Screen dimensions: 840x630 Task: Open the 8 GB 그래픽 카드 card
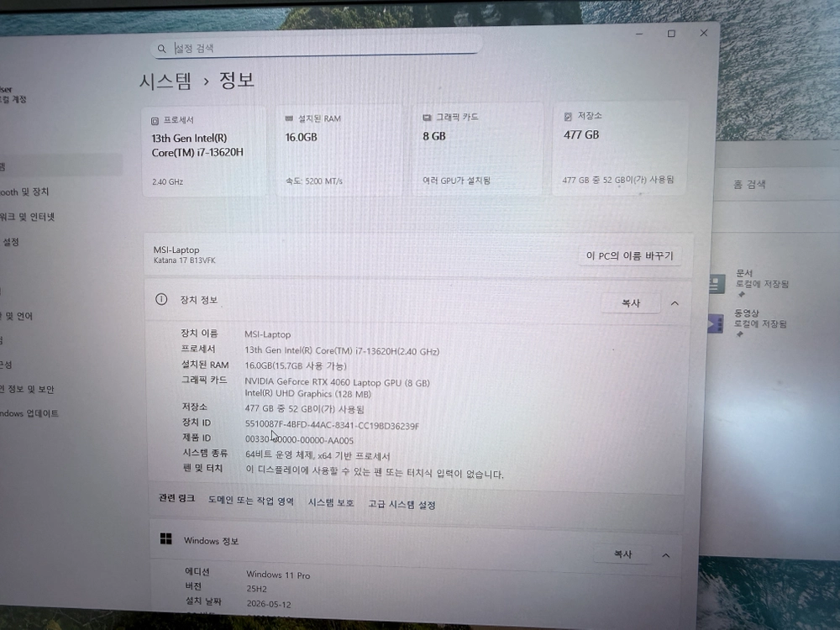tap(479, 150)
